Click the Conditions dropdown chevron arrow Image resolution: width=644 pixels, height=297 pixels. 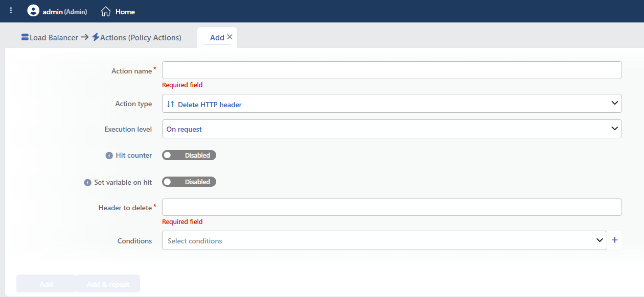coord(600,240)
